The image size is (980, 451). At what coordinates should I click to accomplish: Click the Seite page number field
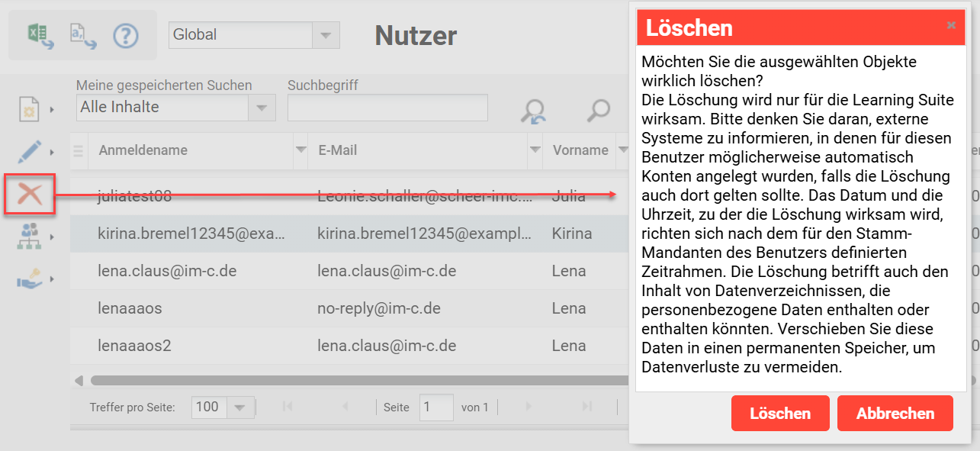point(436,408)
